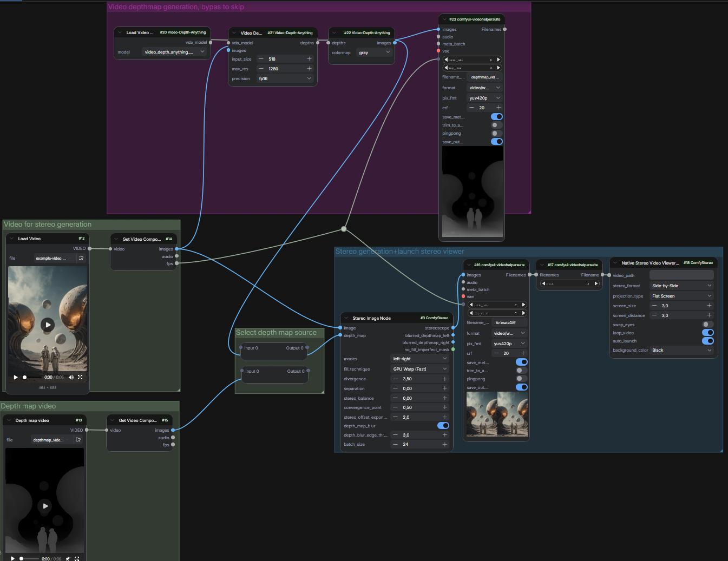Mute audio in Load Video #12 player

point(71,377)
